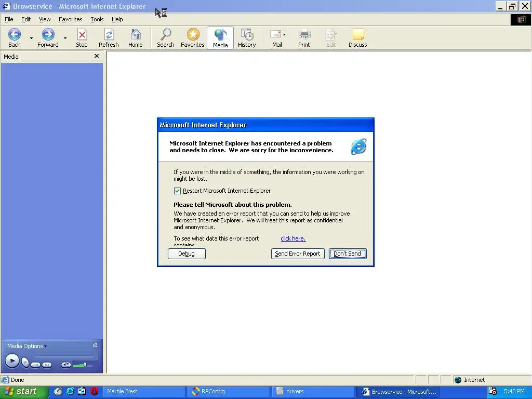
Task: Click the previous track media button
Action: pos(36,365)
